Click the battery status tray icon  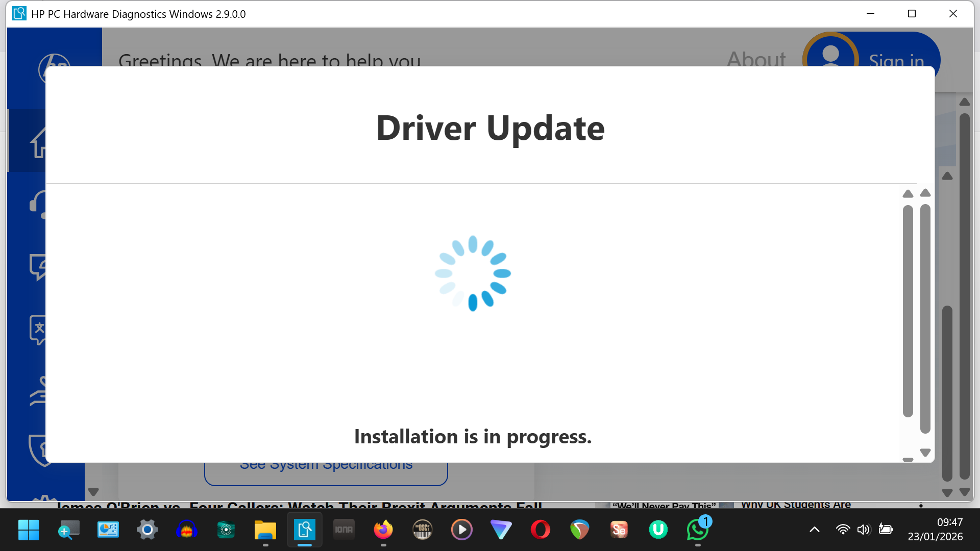[886, 530]
